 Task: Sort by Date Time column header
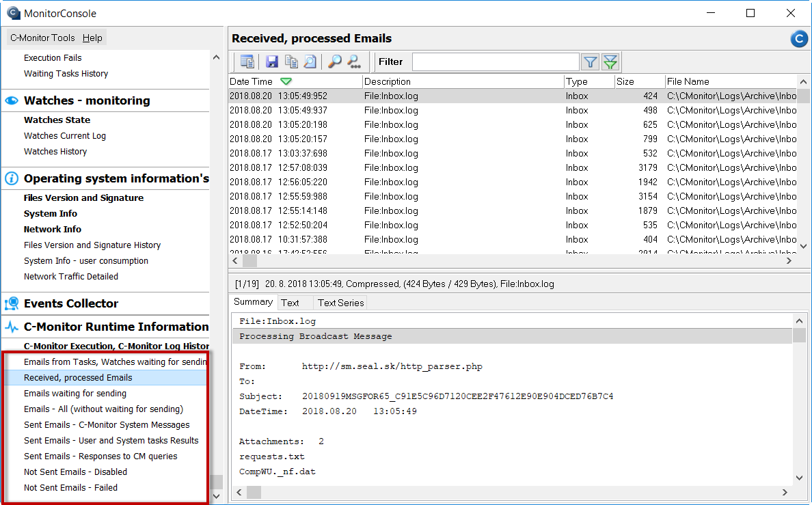(296, 81)
